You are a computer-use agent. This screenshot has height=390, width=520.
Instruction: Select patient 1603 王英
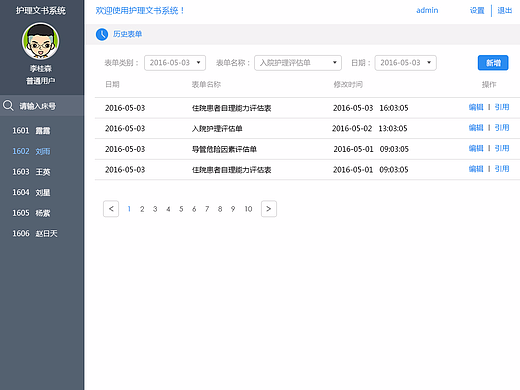point(31,172)
